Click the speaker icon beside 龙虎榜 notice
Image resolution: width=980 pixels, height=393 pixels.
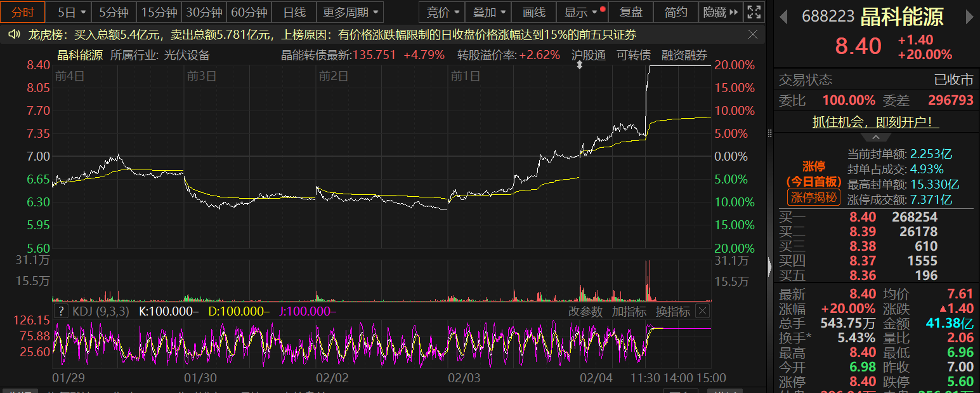coord(14,35)
